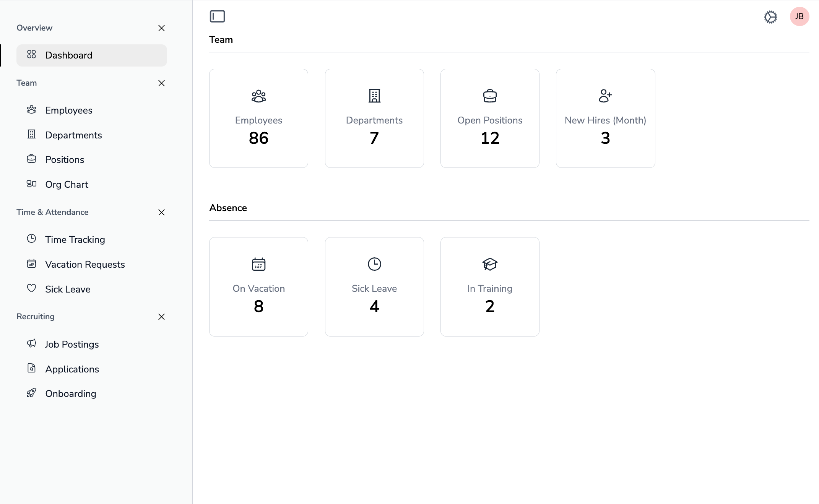The width and height of the screenshot is (819, 504).
Task: Click the Sick Leave heart icon
Action: 31,288
